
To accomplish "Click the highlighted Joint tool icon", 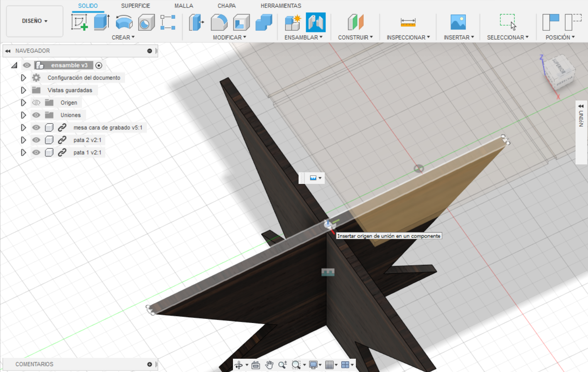I will point(316,22).
